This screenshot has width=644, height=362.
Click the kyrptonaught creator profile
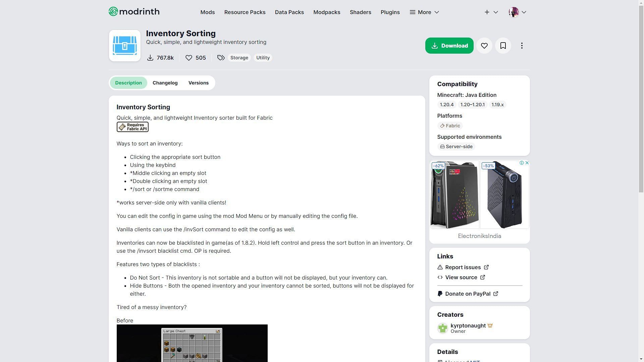click(x=468, y=328)
